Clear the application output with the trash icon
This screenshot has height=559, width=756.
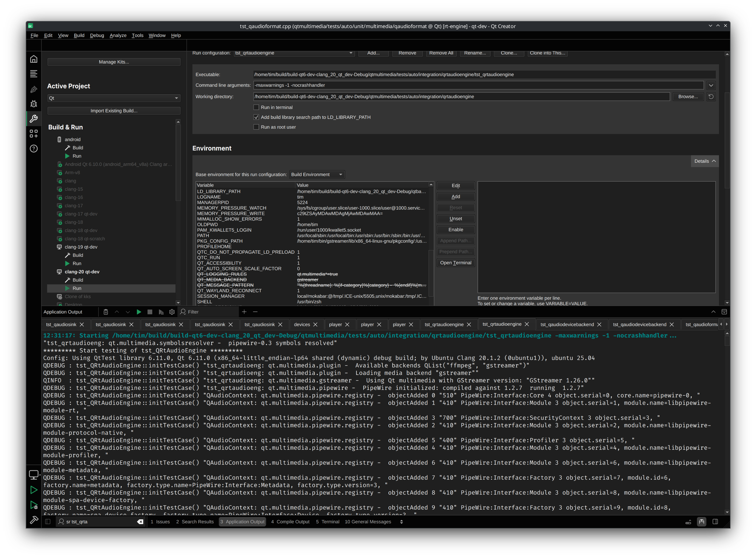click(106, 312)
